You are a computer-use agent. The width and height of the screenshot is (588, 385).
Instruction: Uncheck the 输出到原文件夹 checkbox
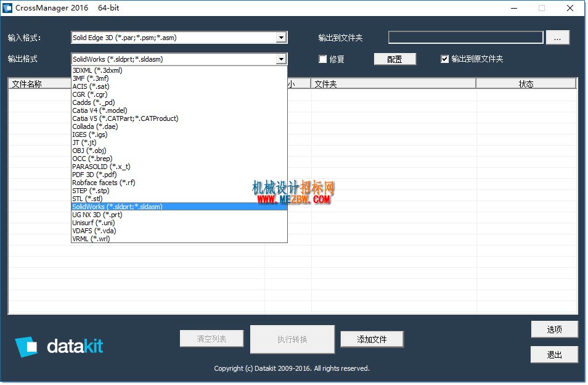(x=444, y=59)
